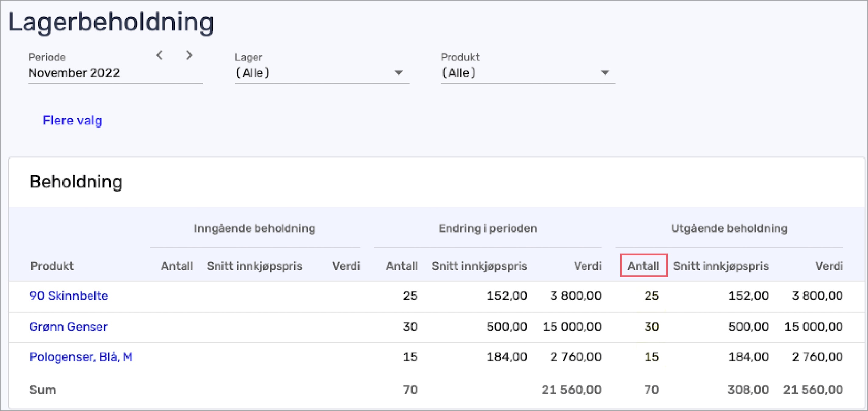Select Sum outgoing average price 308,00
The height and width of the screenshot is (411, 868).
[748, 390]
